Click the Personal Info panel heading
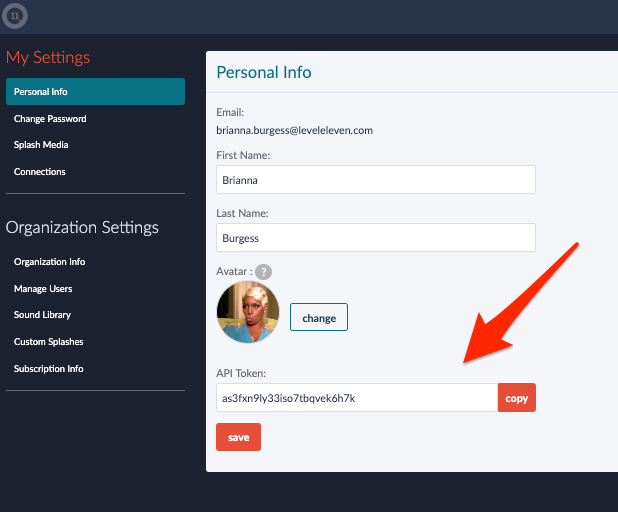The width and height of the screenshot is (618, 512). 264,72
